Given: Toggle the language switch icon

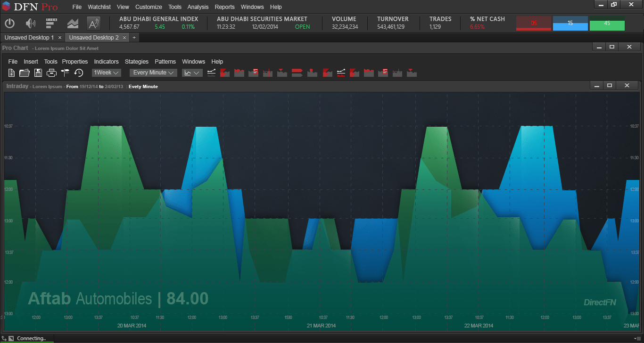Looking at the screenshot, I should 93,23.
